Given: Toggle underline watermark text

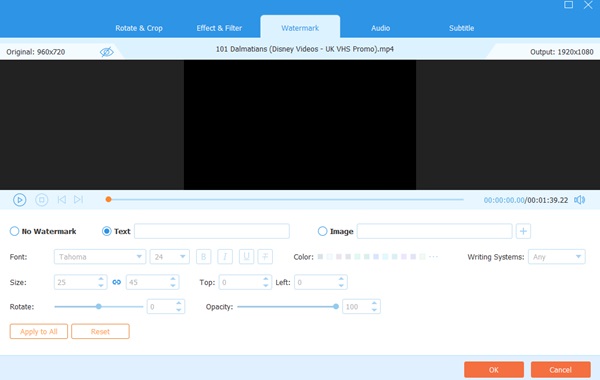Looking at the screenshot, I should pyautogui.click(x=246, y=257).
